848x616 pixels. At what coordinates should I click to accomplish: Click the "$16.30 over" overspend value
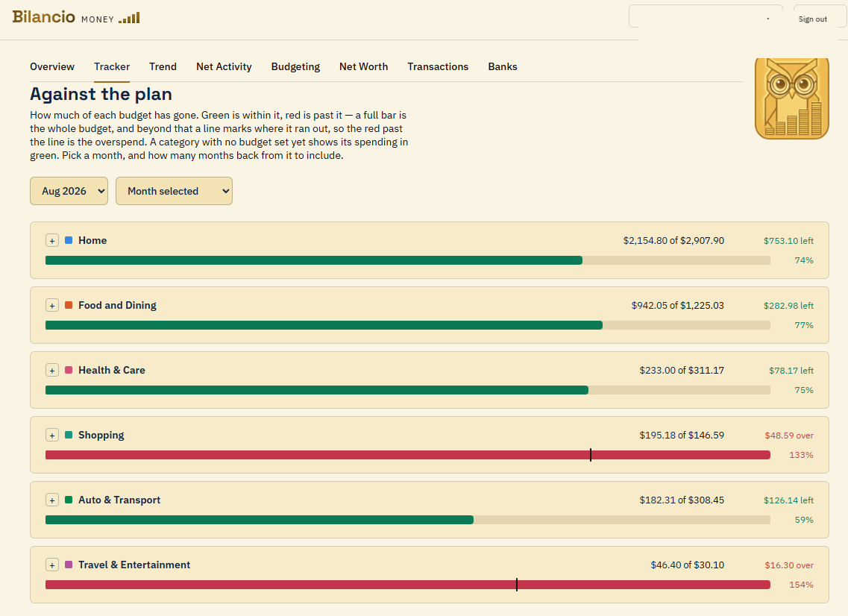[789, 565]
